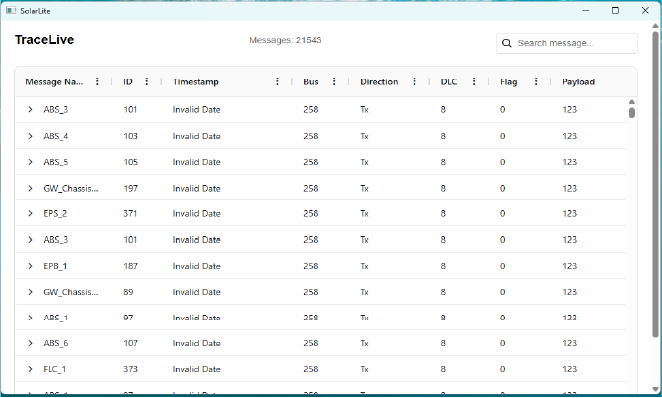
Task: Click the table scrollbar up arrow
Action: tap(632, 102)
